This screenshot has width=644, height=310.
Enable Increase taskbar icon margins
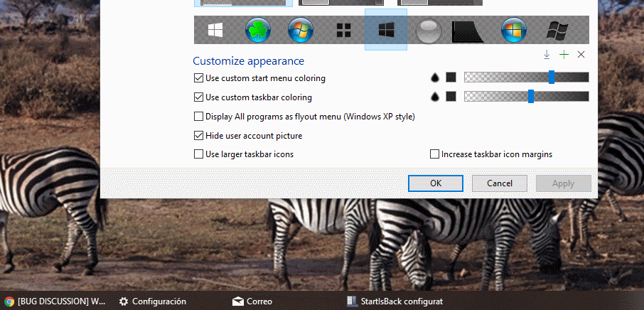tap(434, 154)
